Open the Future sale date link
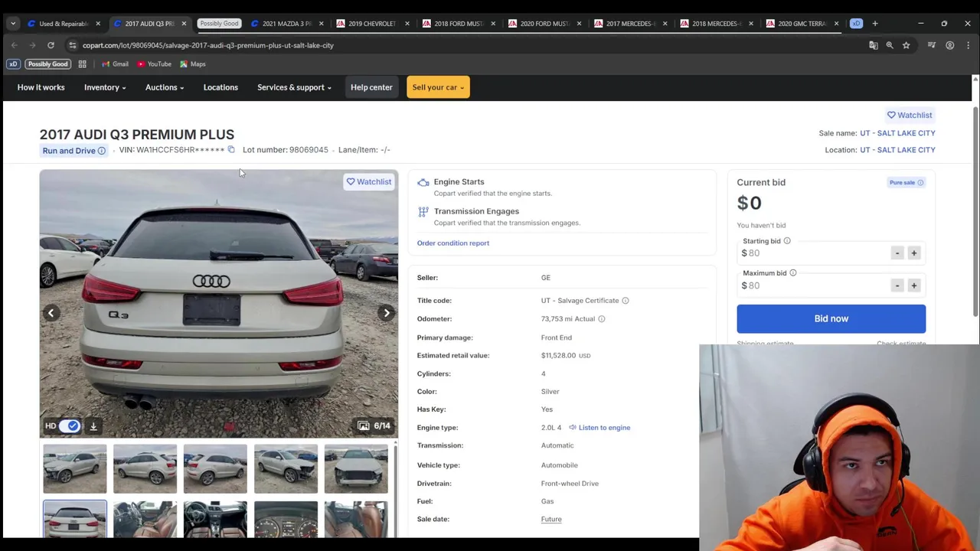 click(x=551, y=520)
